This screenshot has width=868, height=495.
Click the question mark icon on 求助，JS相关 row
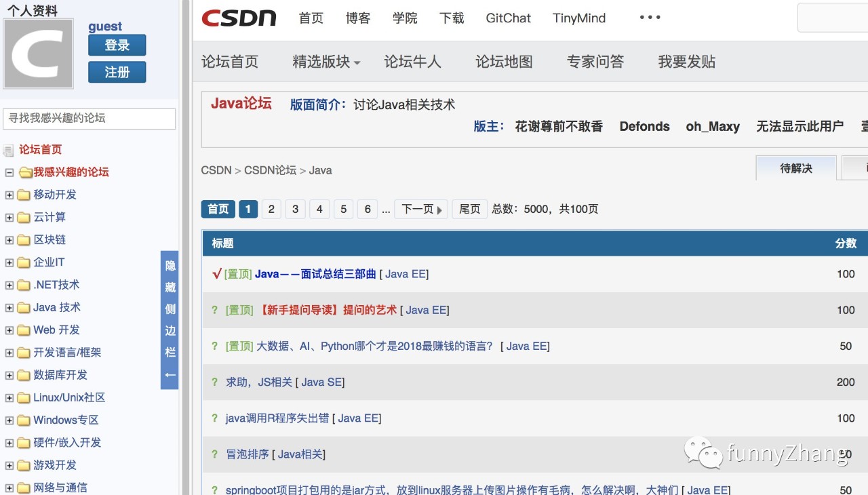click(x=215, y=382)
